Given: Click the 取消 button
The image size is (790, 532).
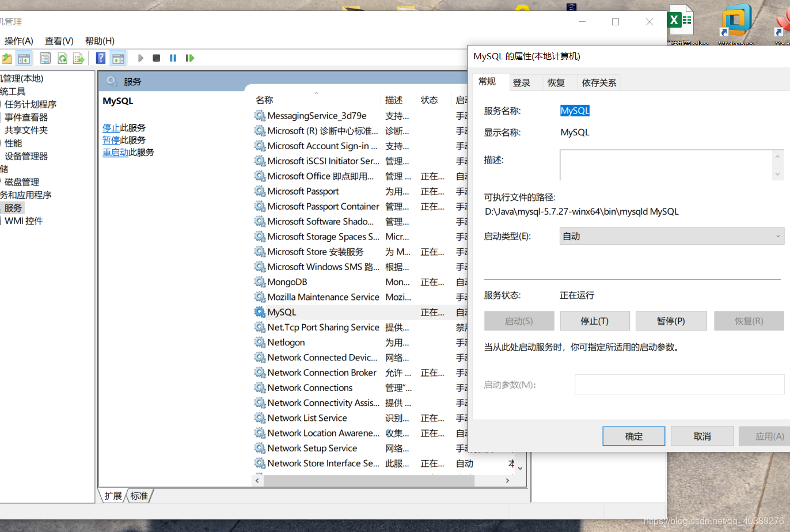Looking at the screenshot, I should 702,436.
